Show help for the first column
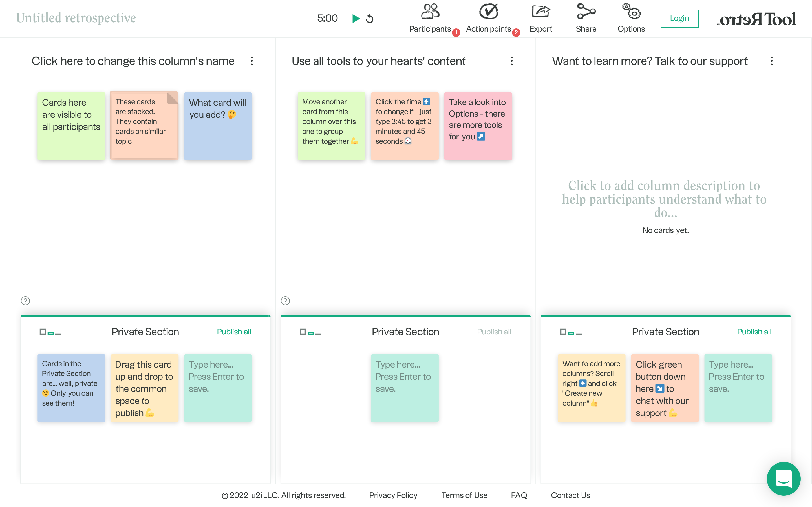This screenshot has width=812, height=507. [25, 301]
